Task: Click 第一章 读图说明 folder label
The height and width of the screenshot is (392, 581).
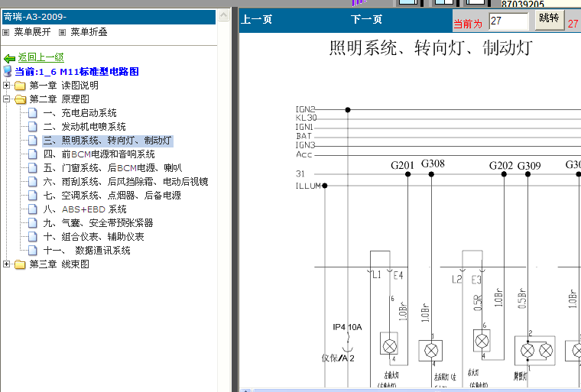Action: (x=63, y=86)
